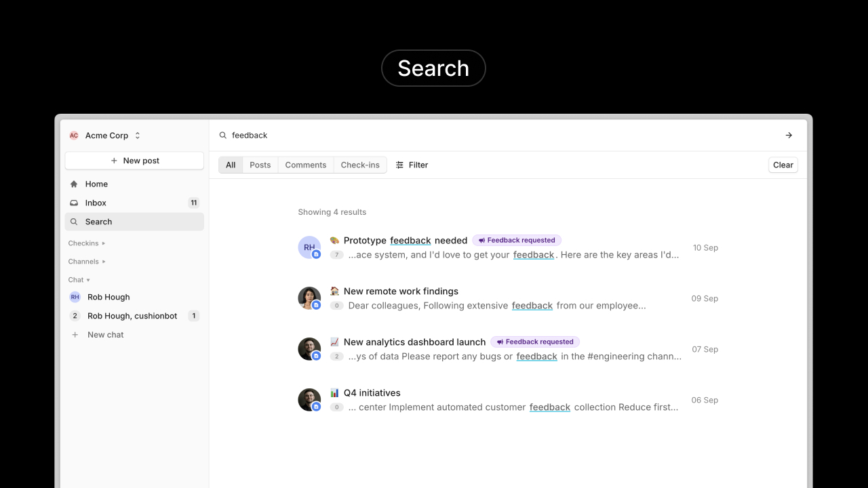868x488 pixels.
Task: Click the Acme Corp workspace icon
Action: pyautogui.click(x=73, y=135)
